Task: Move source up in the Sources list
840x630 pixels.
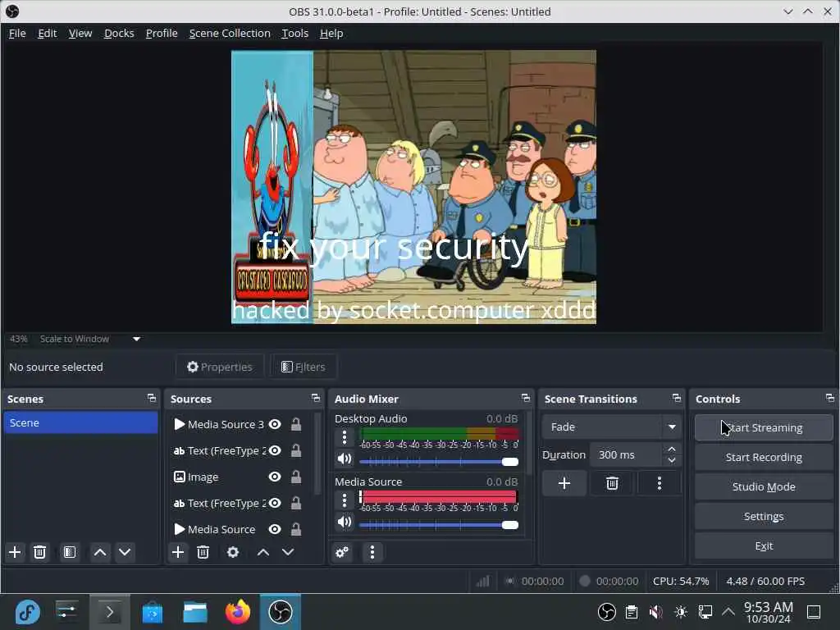Action: point(263,552)
